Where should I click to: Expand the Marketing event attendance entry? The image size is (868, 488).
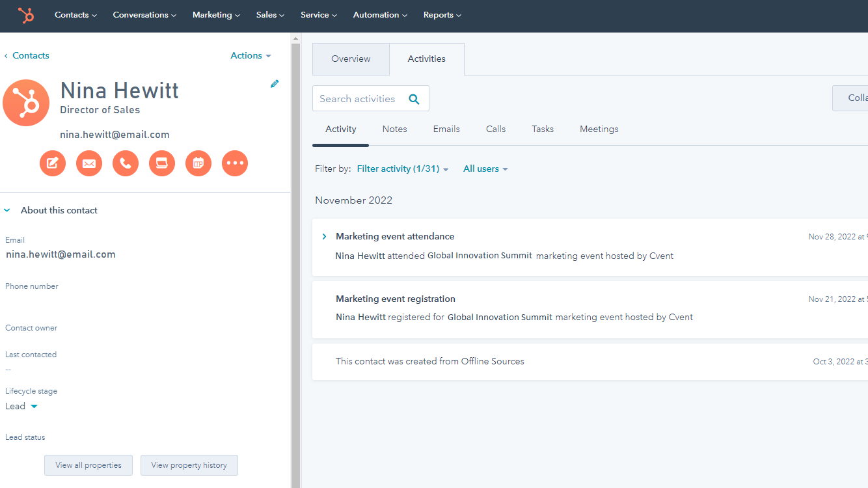tap(324, 237)
